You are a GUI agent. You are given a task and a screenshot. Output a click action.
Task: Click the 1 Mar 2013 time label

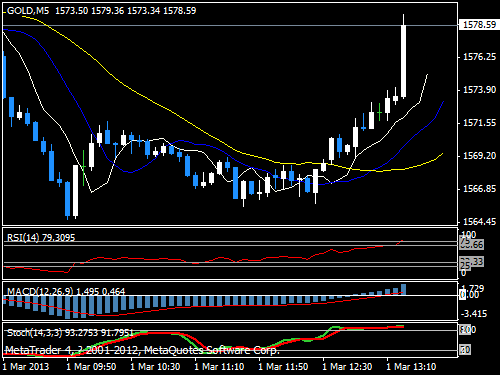(x=26, y=367)
